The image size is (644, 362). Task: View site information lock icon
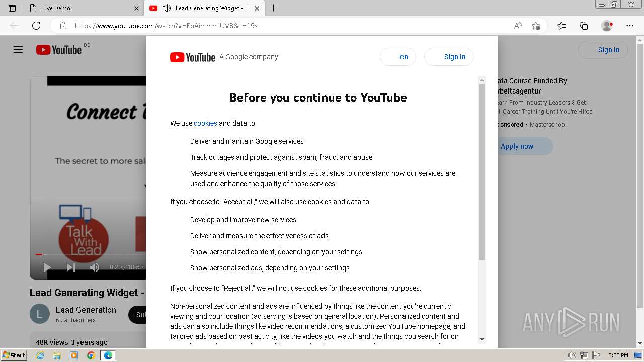(63, 26)
